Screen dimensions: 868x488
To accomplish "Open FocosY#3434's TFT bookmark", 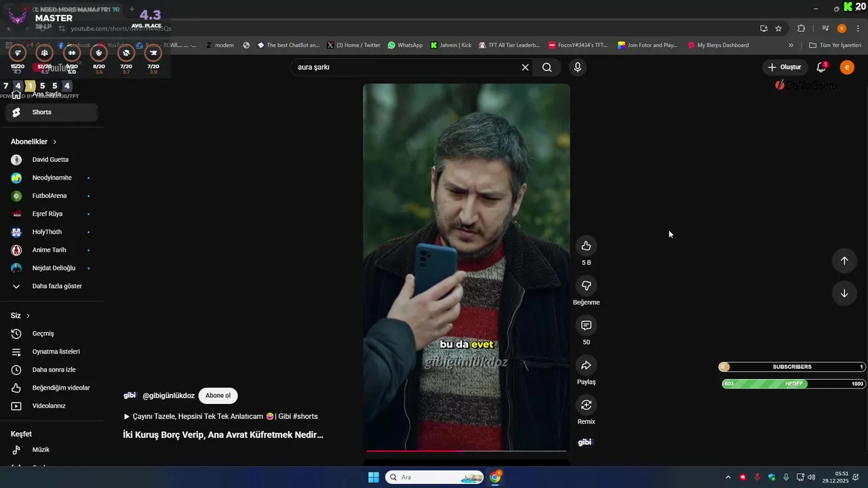I will (x=578, y=45).
